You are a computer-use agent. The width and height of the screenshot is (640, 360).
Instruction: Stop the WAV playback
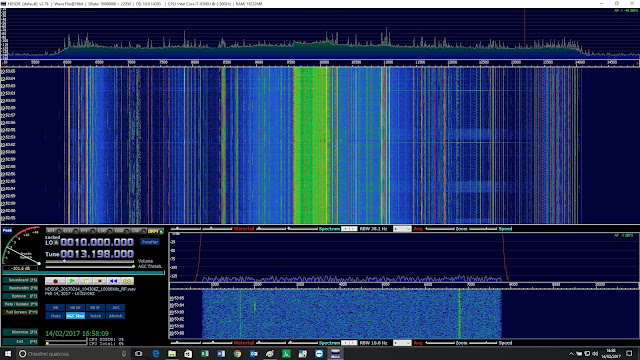(x=100, y=281)
